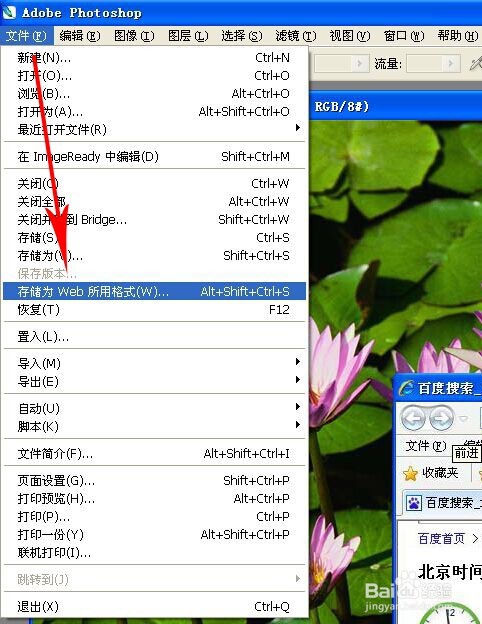Select 置入(L)... menu entry

154,337
